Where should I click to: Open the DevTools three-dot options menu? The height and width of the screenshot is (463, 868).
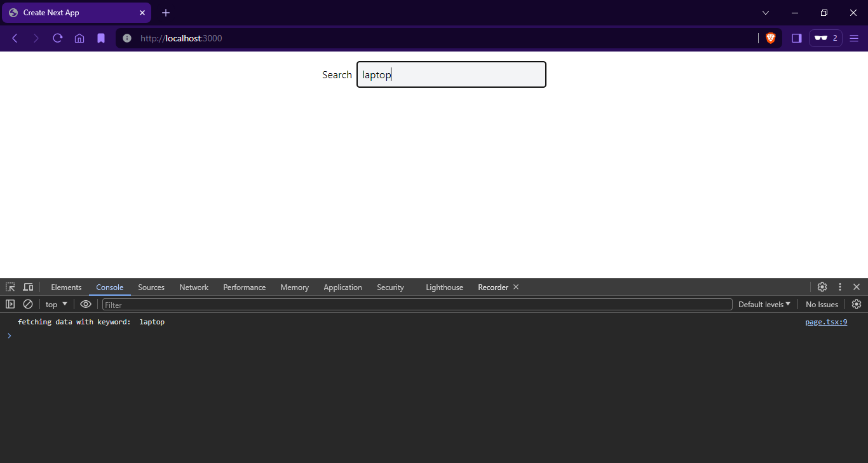840,287
